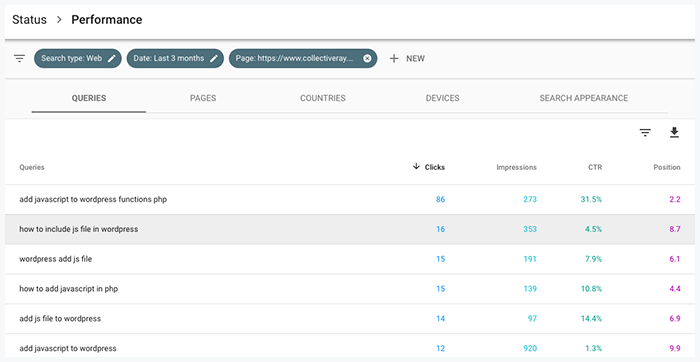Click the 920 impressions value
Image resolution: width=700 pixels, height=362 pixels.
click(x=530, y=348)
